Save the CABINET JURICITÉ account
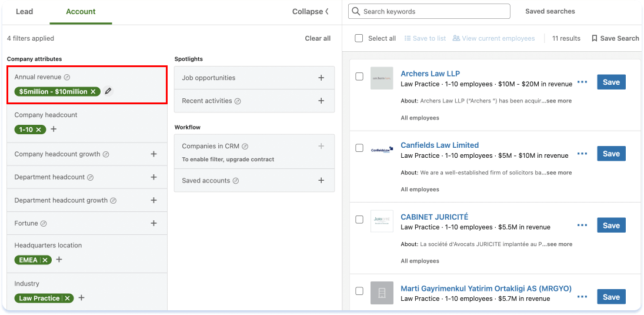The image size is (644, 315). click(x=611, y=225)
